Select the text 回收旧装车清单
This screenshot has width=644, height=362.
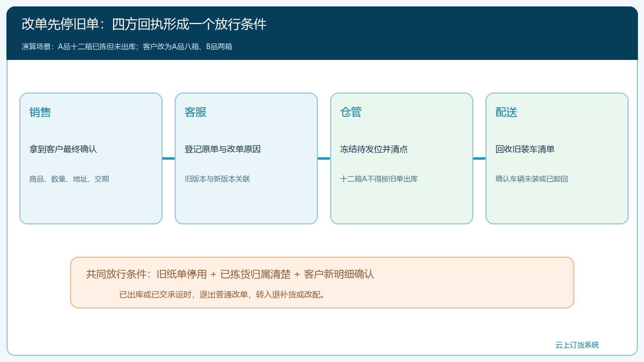(x=525, y=149)
